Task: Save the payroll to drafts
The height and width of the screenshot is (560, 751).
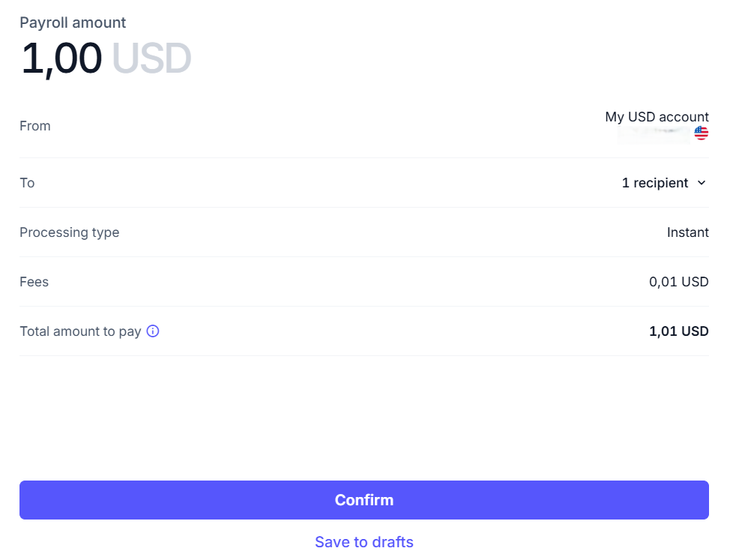Action: pyautogui.click(x=364, y=542)
